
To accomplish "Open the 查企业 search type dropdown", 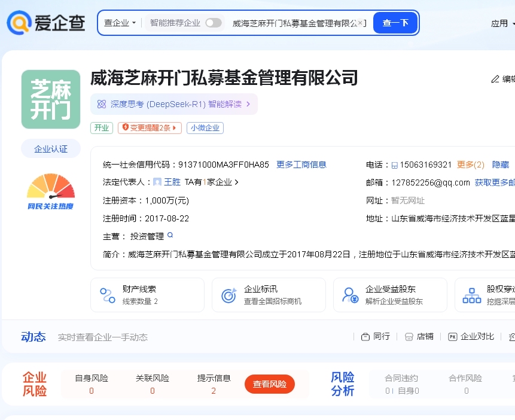I will [x=120, y=23].
